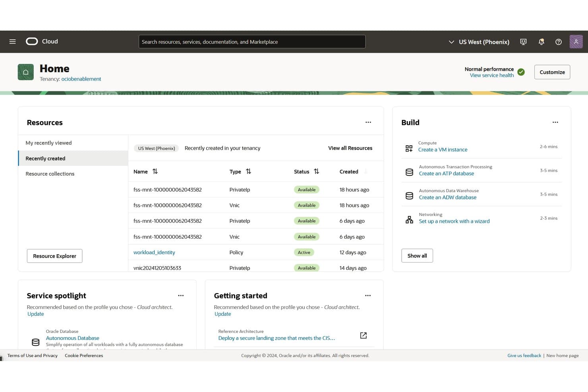
Task: Open Build panel more options menu
Action: coord(555,122)
